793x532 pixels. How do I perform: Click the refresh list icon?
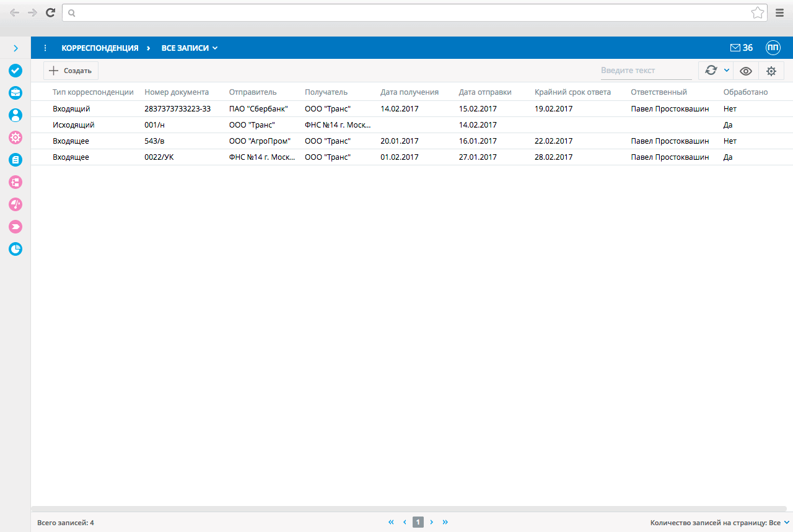point(711,71)
